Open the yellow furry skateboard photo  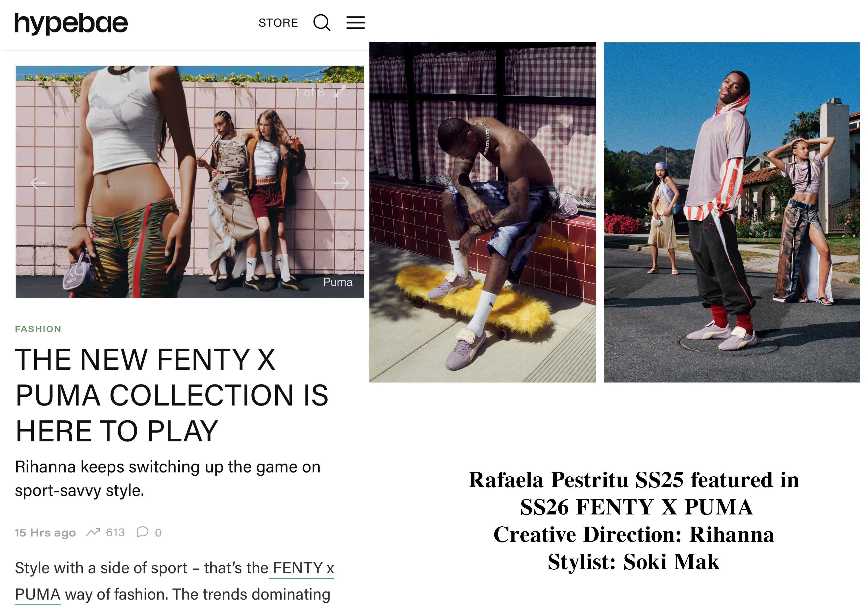click(483, 212)
